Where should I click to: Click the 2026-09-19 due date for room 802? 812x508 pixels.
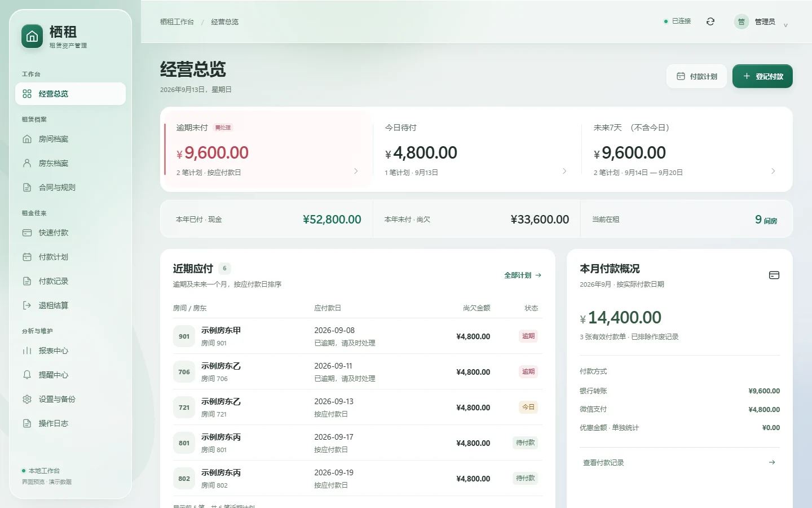coord(334,472)
